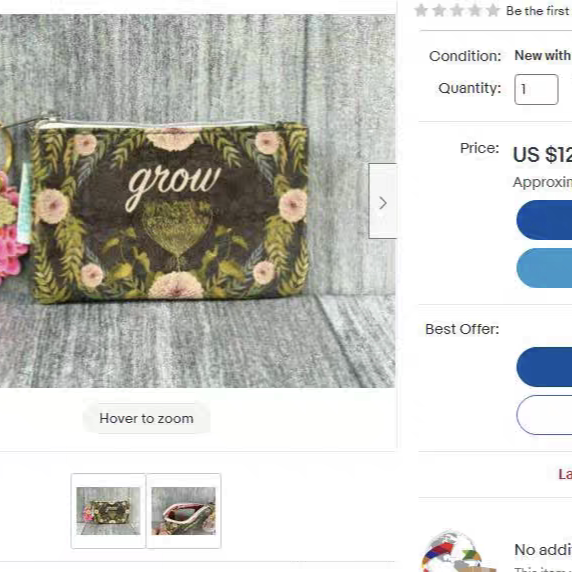Click the white outlined button under Best Offer

(544, 415)
